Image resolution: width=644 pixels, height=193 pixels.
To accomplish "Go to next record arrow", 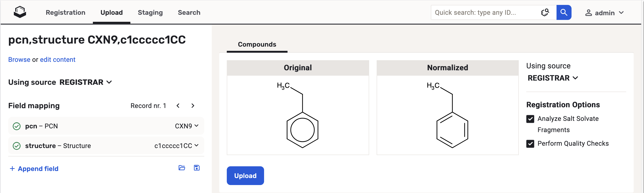I will click(193, 106).
